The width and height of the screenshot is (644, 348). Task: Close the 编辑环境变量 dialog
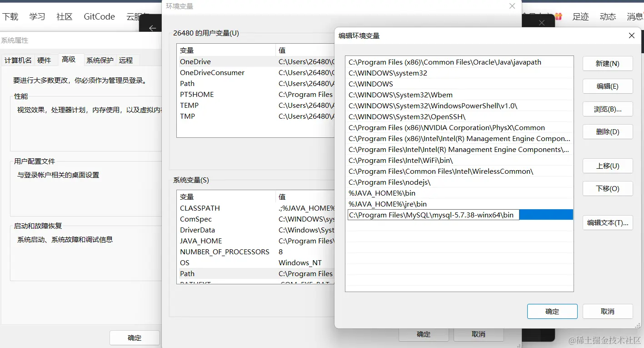pyautogui.click(x=631, y=35)
